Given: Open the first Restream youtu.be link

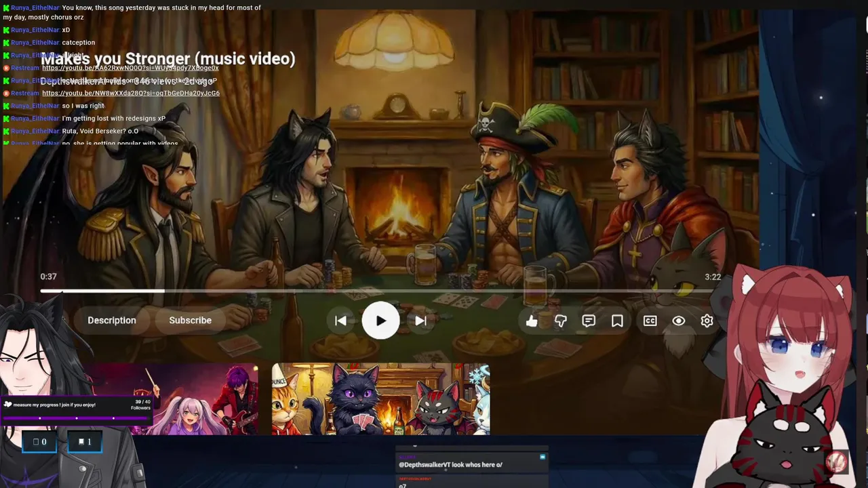Looking at the screenshot, I should (130, 68).
